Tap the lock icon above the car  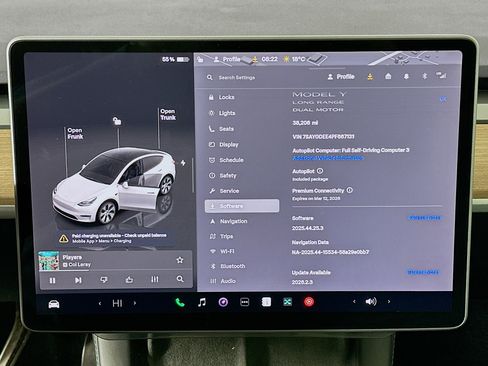(x=117, y=121)
